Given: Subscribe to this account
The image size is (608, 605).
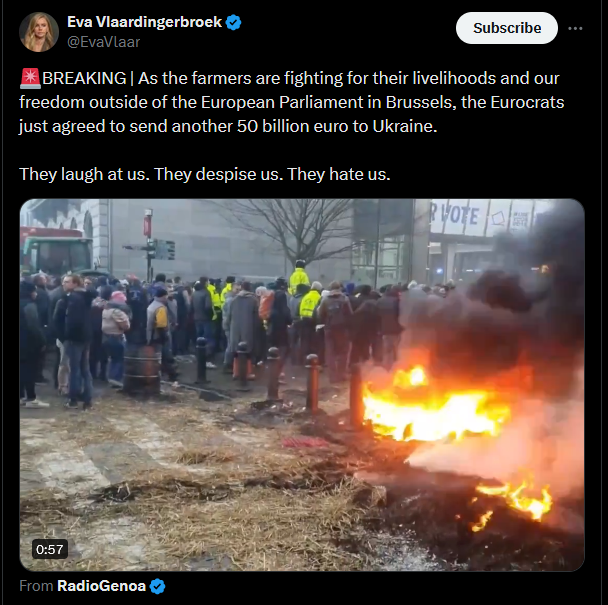Looking at the screenshot, I should tap(507, 28).
